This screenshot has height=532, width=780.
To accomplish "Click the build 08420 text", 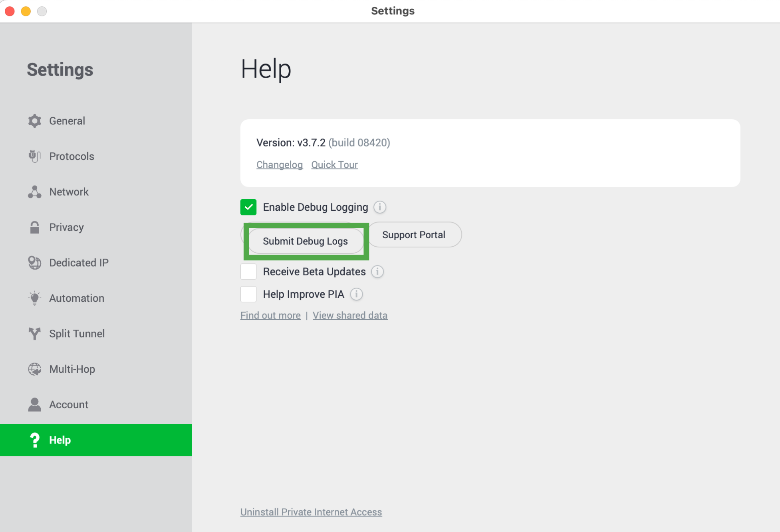I will pyautogui.click(x=359, y=142).
